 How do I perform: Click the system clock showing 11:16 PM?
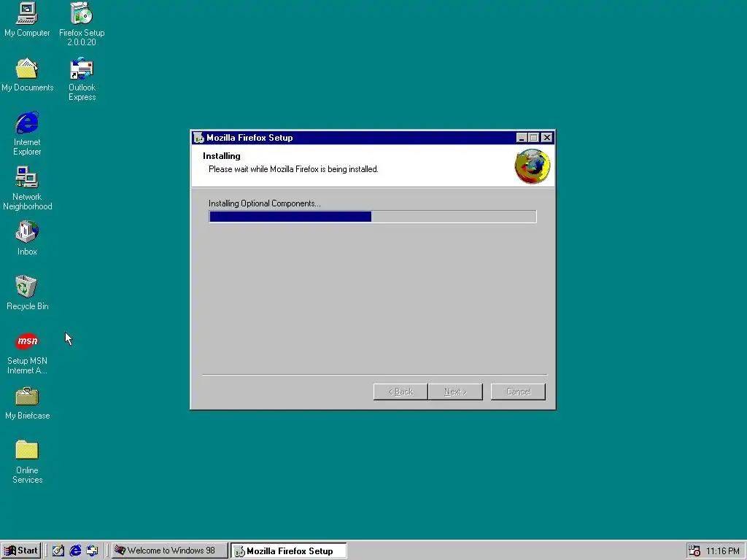pos(723,551)
